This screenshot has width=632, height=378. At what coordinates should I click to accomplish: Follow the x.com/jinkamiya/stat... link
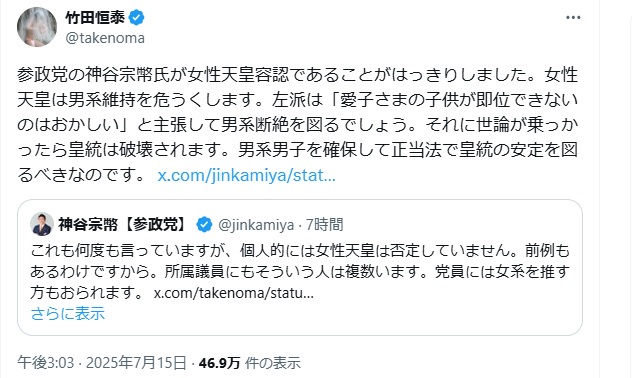pos(246,175)
